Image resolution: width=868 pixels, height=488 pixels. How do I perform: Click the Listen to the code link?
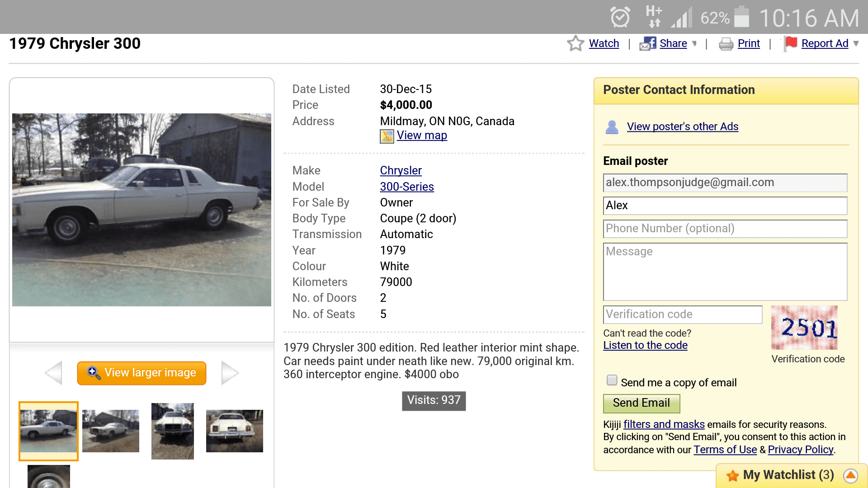(x=645, y=345)
